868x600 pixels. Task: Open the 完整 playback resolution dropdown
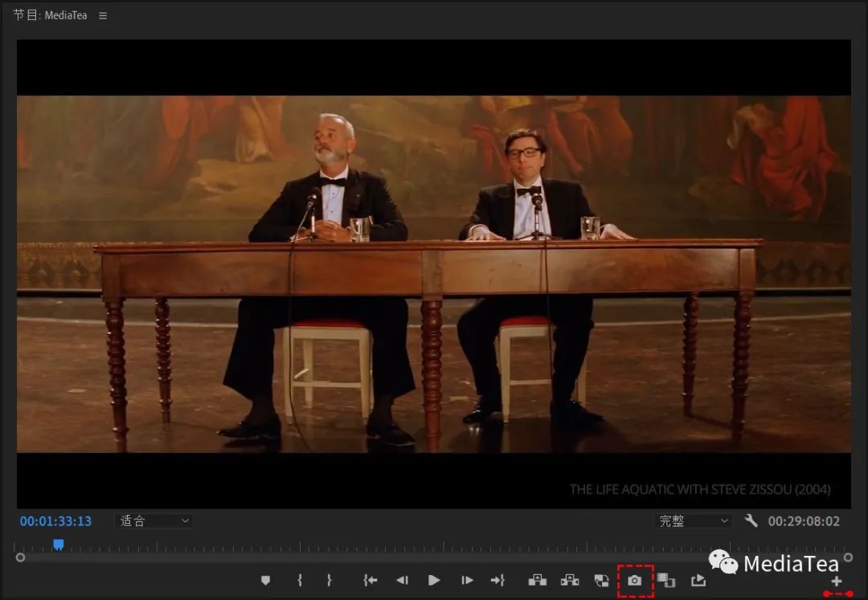click(x=693, y=521)
